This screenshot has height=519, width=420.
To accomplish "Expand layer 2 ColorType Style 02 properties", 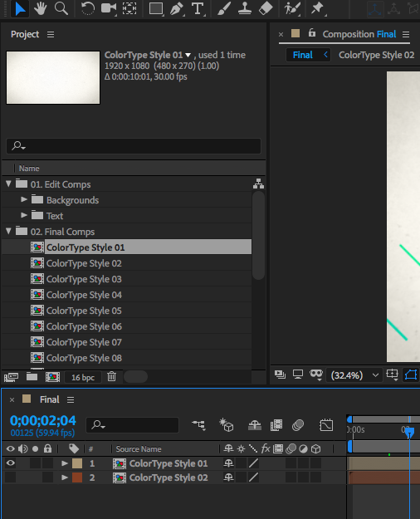I will pyautogui.click(x=65, y=477).
